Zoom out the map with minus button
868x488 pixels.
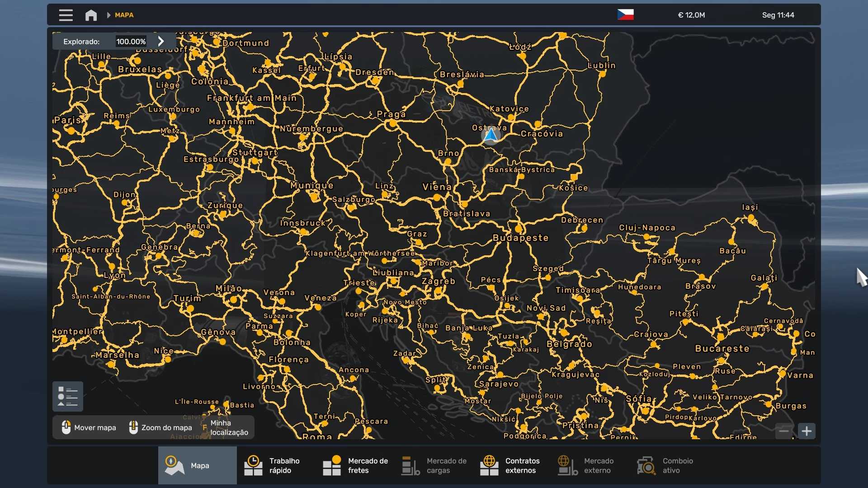point(784,431)
